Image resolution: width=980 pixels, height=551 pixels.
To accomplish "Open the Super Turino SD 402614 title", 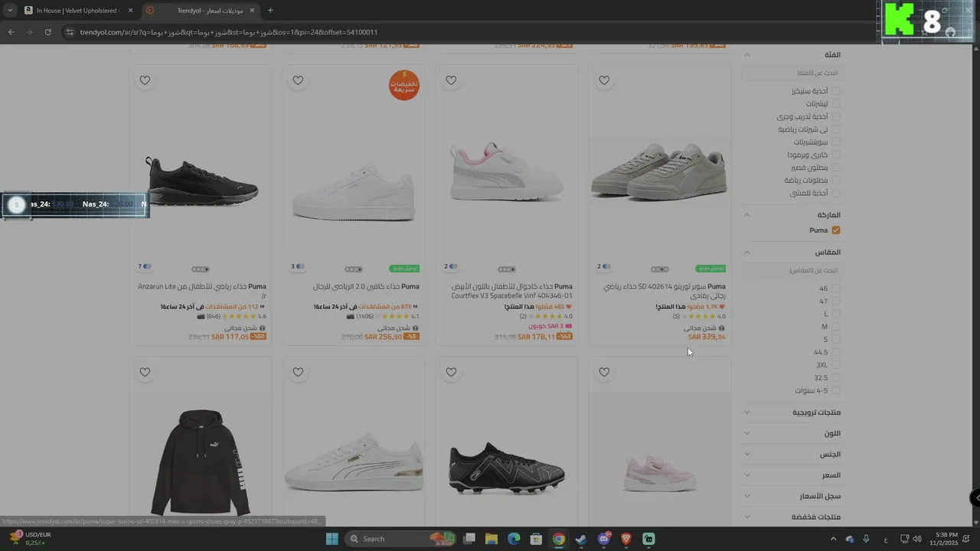I will click(x=665, y=291).
